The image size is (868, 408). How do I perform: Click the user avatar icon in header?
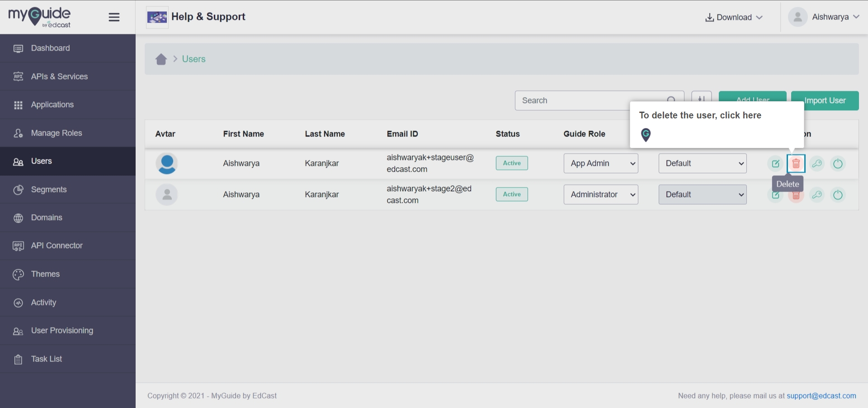coord(798,17)
